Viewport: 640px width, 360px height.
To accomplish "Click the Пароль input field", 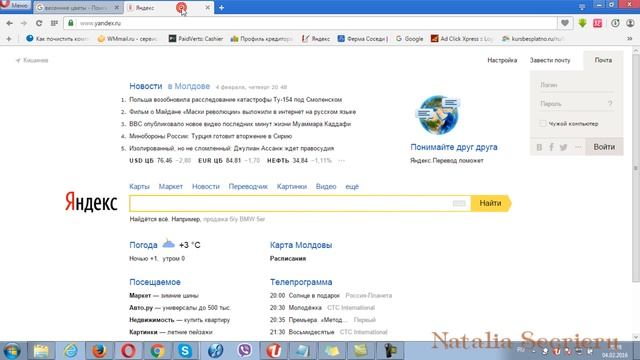I will point(571,104).
